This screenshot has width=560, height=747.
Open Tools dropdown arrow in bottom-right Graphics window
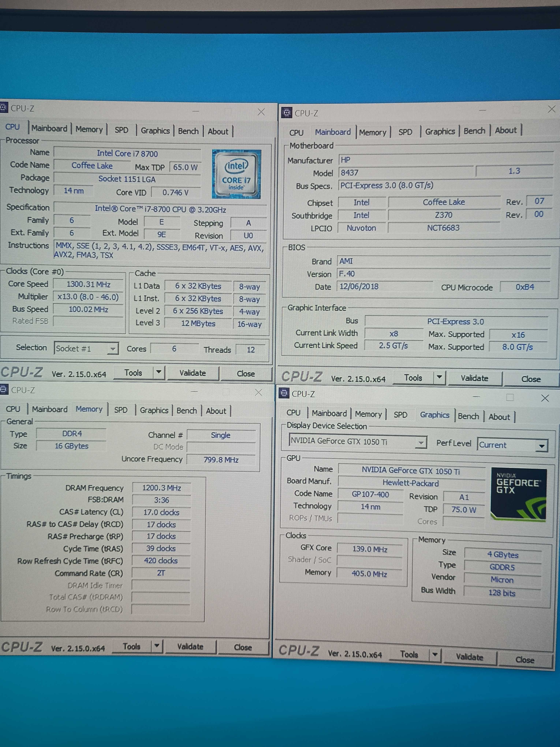(435, 655)
